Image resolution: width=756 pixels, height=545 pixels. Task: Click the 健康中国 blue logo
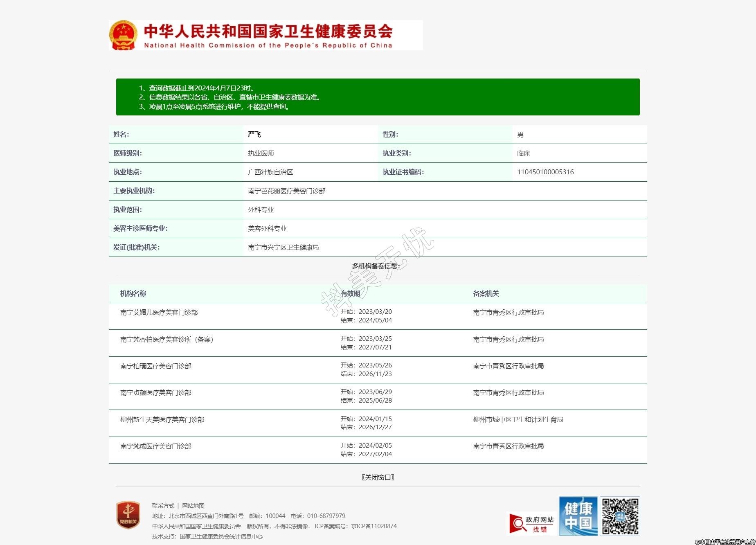(x=578, y=516)
